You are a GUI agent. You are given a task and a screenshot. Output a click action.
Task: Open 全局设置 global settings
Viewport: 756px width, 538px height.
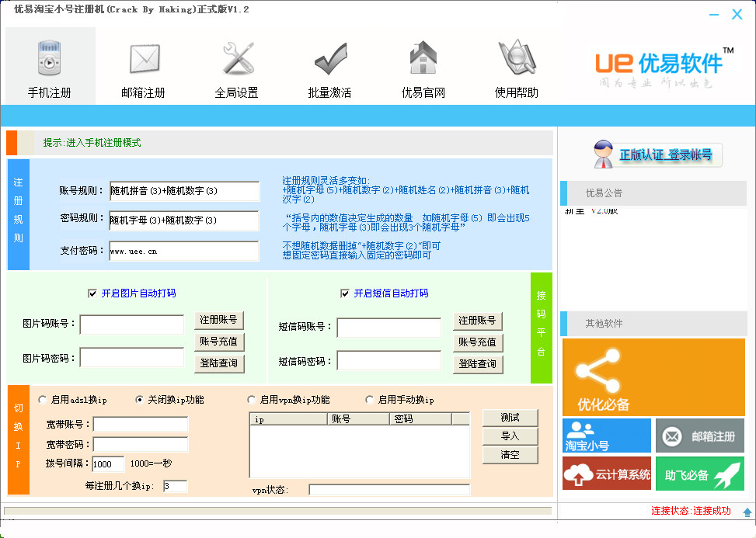click(x=236, y=66)
